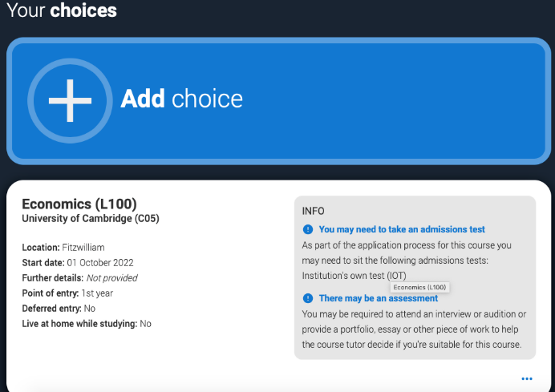Click the INFO panel heading

tap(314, 211)
